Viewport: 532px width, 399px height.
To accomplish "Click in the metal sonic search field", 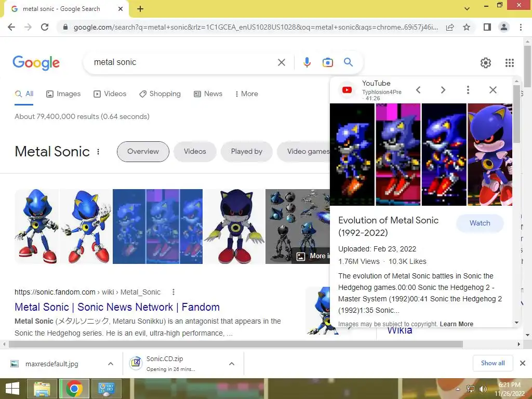I will click(x=183, y=62).
